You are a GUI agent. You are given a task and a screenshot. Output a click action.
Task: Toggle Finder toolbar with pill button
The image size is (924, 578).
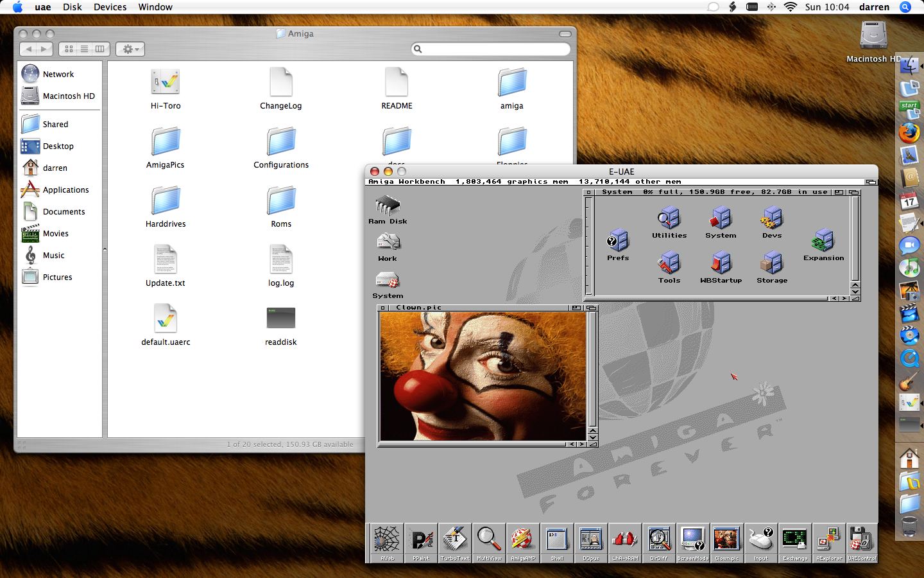(x=565, y=33)
